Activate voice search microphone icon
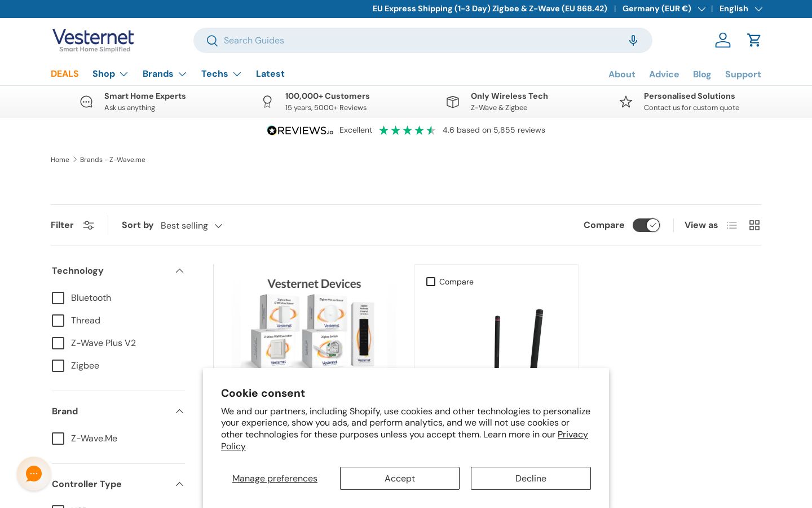812x508 pixels. tap(633, 40)
